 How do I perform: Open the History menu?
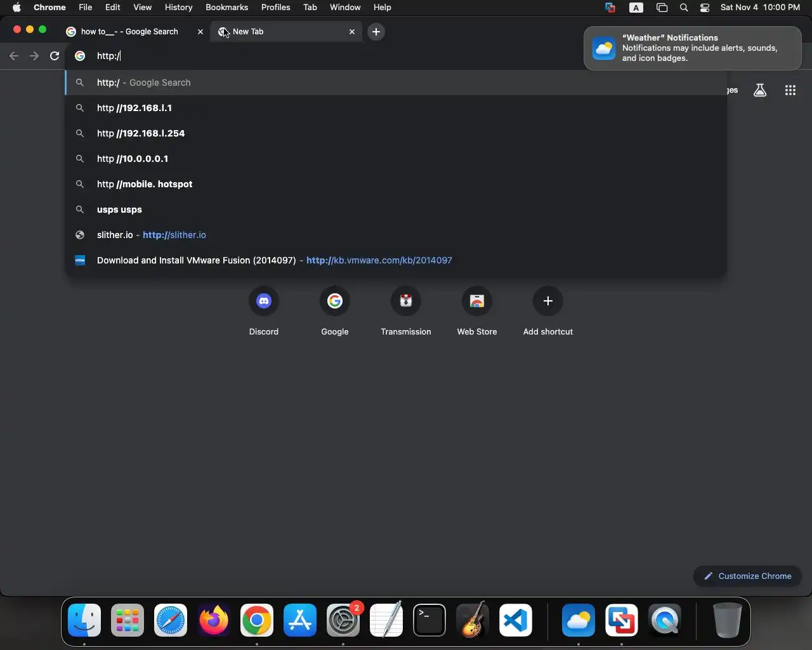tap(178, 8)
